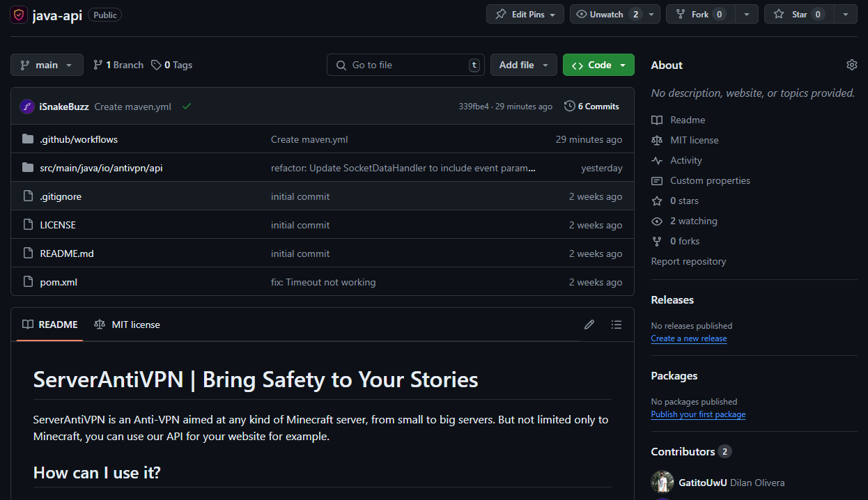Star the java-api repository
The width and height of the screenshot is (868, 500).
pos(798,13)
